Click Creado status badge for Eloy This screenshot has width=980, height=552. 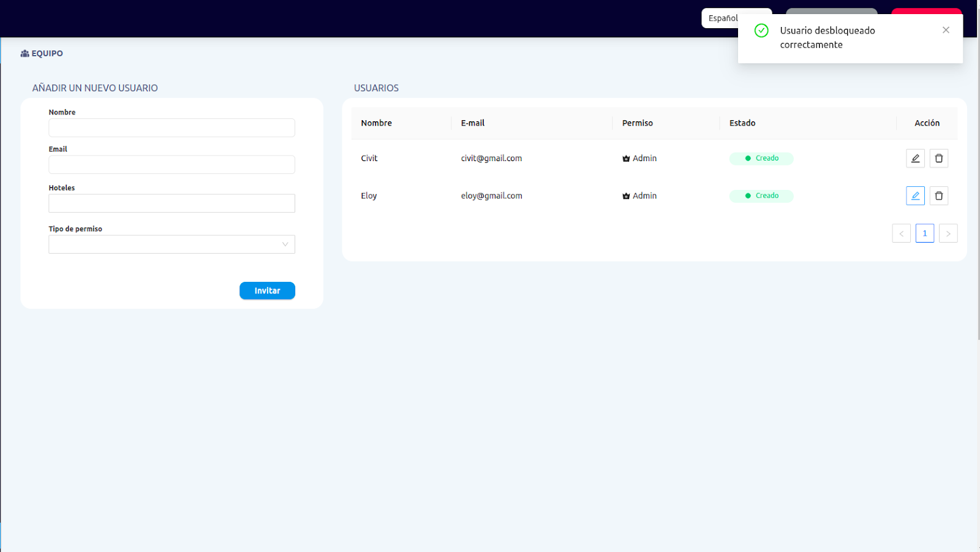(x=761, y=195)
